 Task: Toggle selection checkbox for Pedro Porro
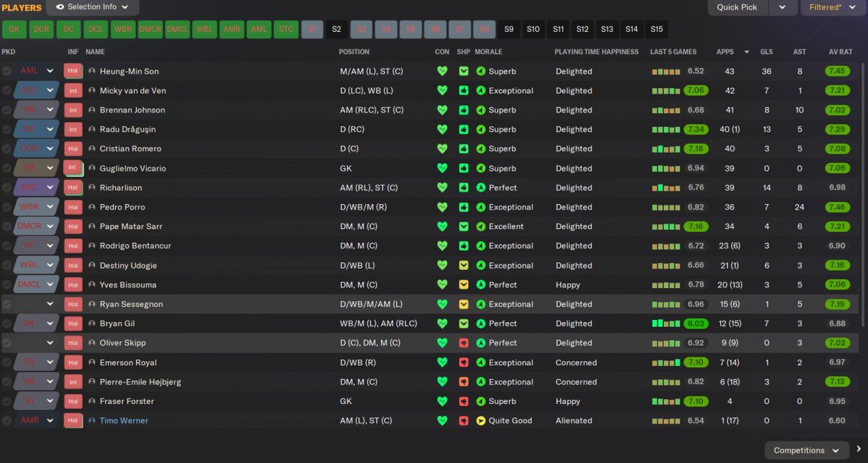7,207
